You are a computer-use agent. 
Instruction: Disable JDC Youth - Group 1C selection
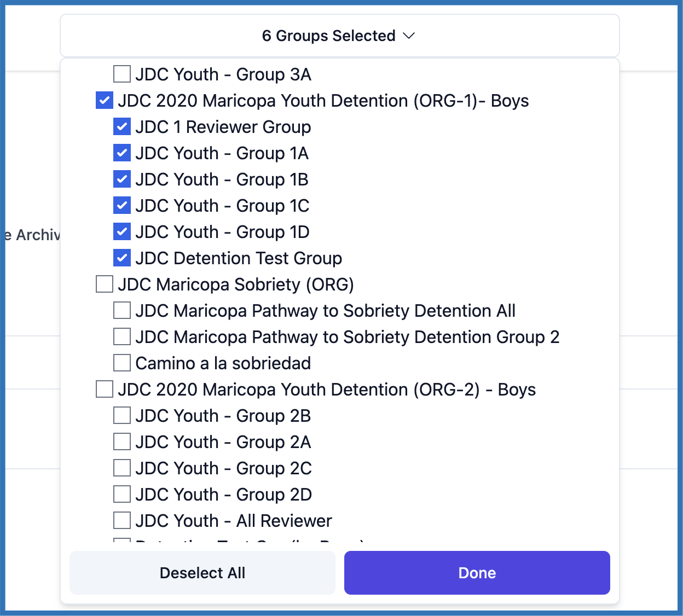(x=122, y=205)
